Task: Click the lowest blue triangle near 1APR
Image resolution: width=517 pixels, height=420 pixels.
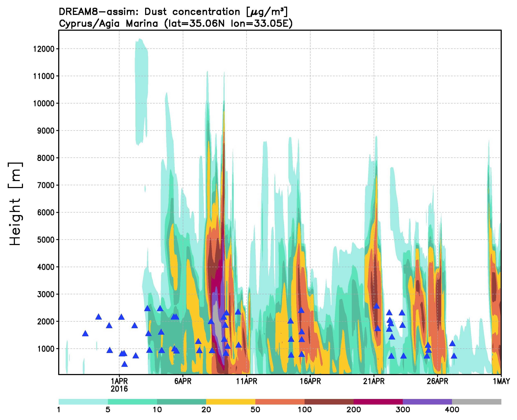Action: (x=124, y=364)
